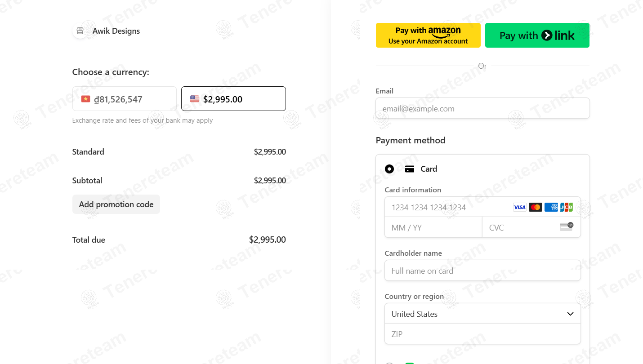This screenshot has width=643, height=364.
Task: Click the Visa card logo
Action: [519, 207]
